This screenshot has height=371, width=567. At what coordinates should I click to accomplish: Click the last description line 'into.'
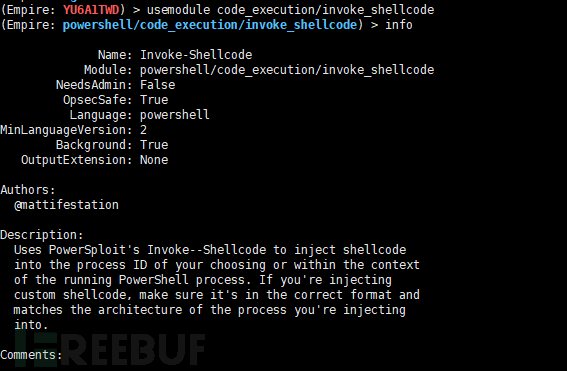point(31,325)
